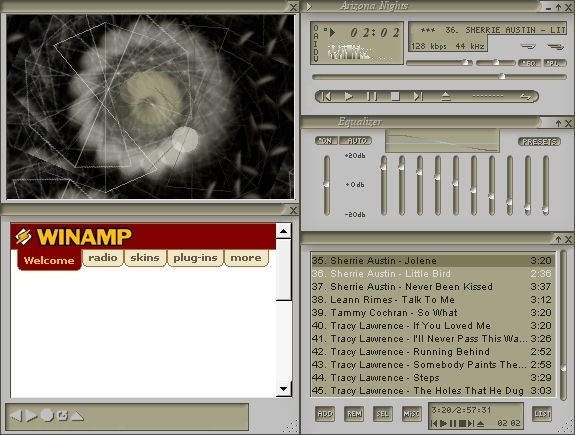Screen dimensions: 575x435
Task: Open the plug-ins tab in minibrowser
Action: tap(195, 258)
